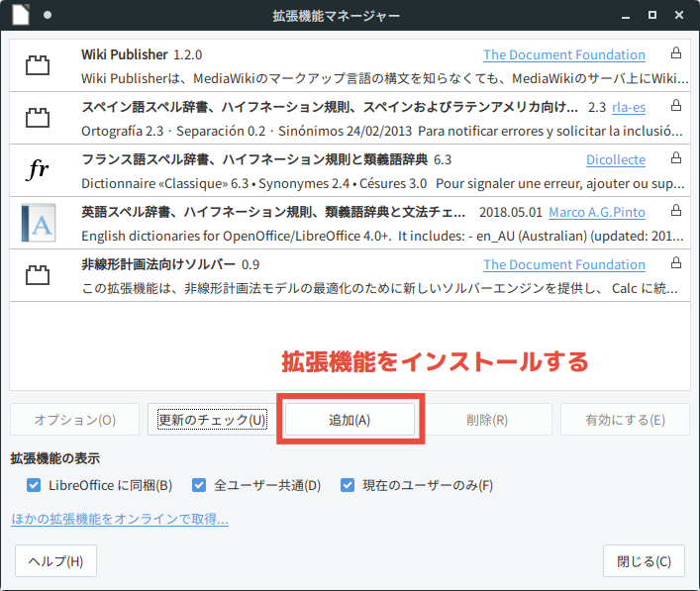Screen dimensions: 700x591
Task: Click the lock icon on Wiki Publisher row
Action: point(676,53)
